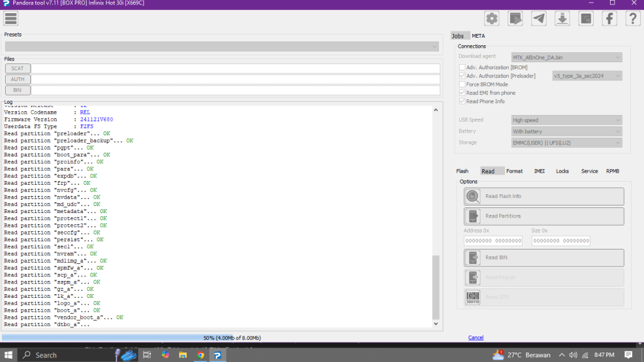Click the volume speaker tray icon

(x=573, y=355)
